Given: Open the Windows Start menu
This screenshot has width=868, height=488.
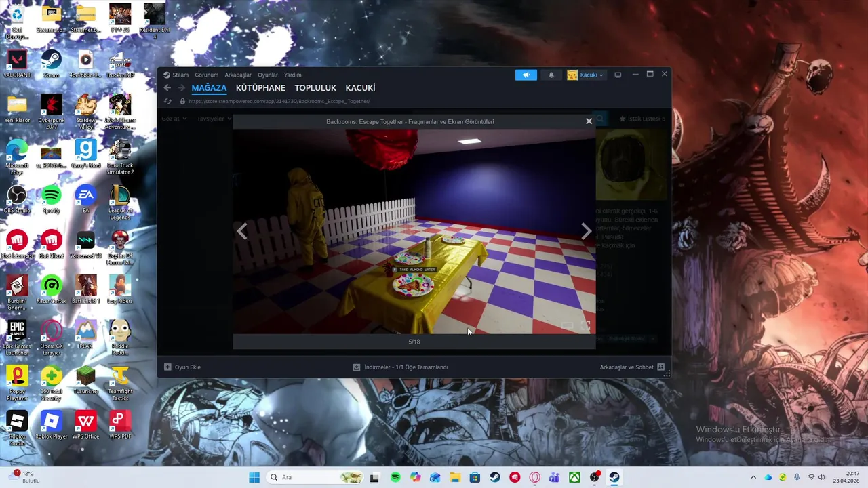Looking at the screenshot, I should 254,477.
